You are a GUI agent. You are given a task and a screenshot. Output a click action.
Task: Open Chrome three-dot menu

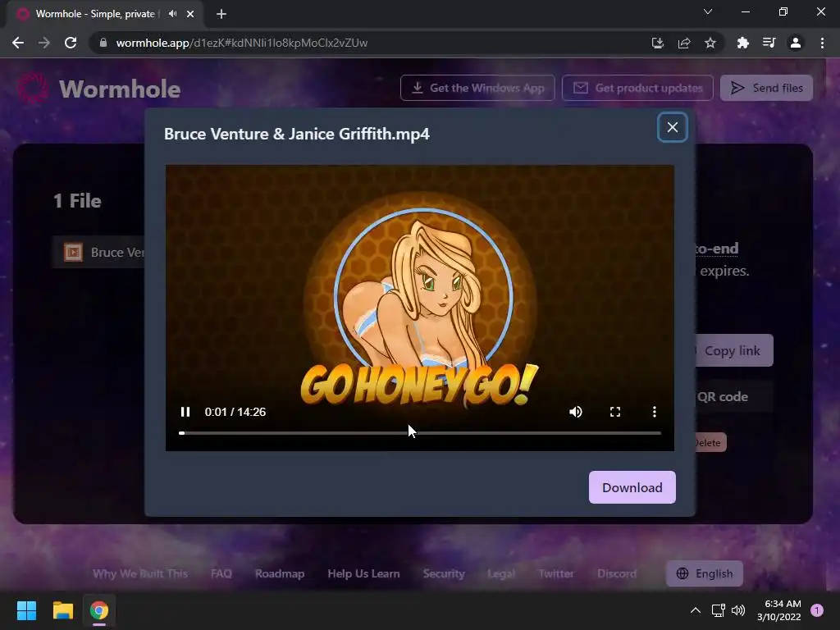pyautogui.click(x=822, y=43)
